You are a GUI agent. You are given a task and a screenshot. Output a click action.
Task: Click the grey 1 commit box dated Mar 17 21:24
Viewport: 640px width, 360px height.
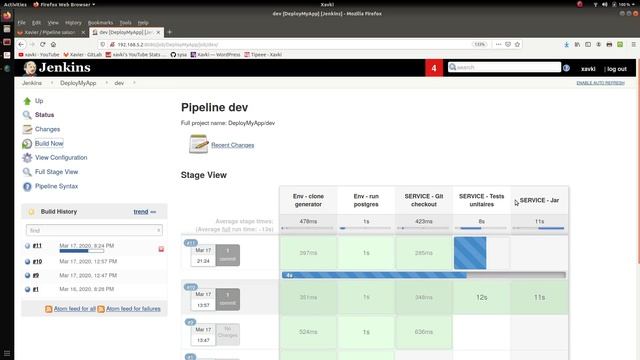coord(228,255)
